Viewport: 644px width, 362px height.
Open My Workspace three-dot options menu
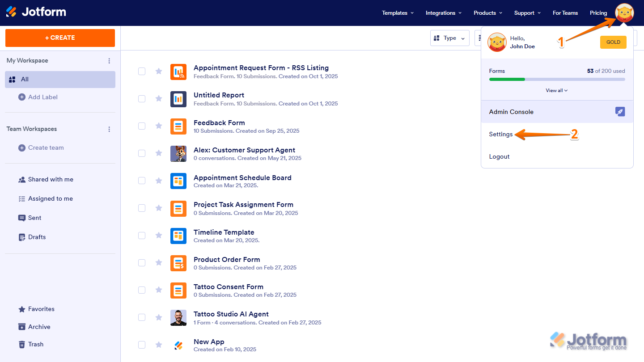109,61
